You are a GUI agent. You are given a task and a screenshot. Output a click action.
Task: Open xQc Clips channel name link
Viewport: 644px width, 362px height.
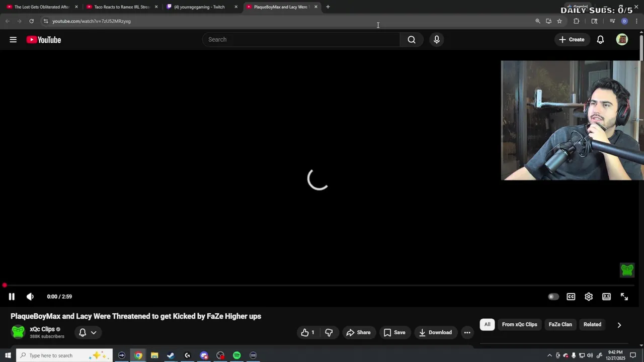[x=42, y=329]
